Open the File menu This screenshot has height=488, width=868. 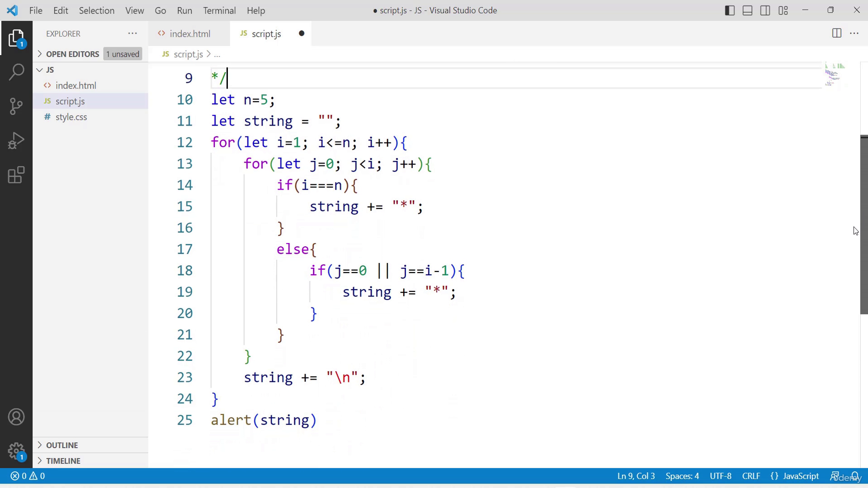[36, 10]
